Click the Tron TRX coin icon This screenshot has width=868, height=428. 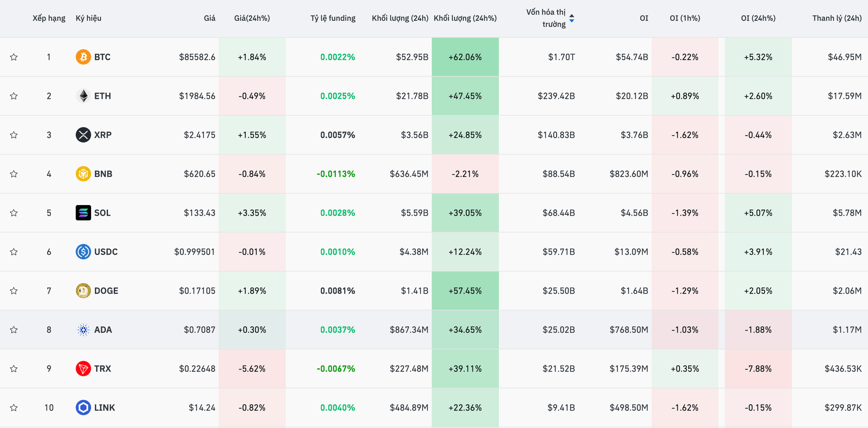[83, 369]
